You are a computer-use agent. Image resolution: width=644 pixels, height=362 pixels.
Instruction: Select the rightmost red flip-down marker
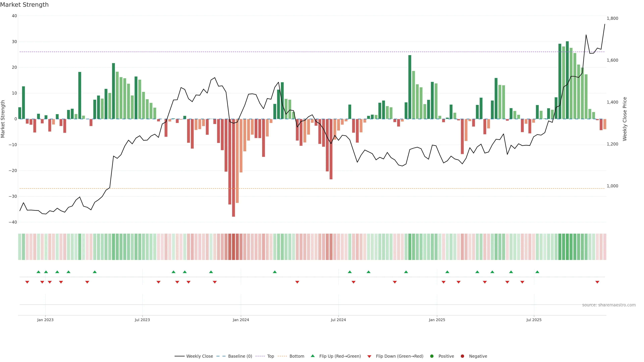point(597,282)
